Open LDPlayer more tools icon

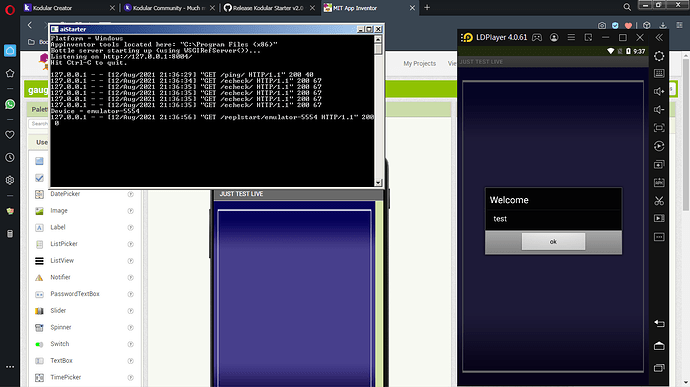pyautogui.click(x=659, y=237)
